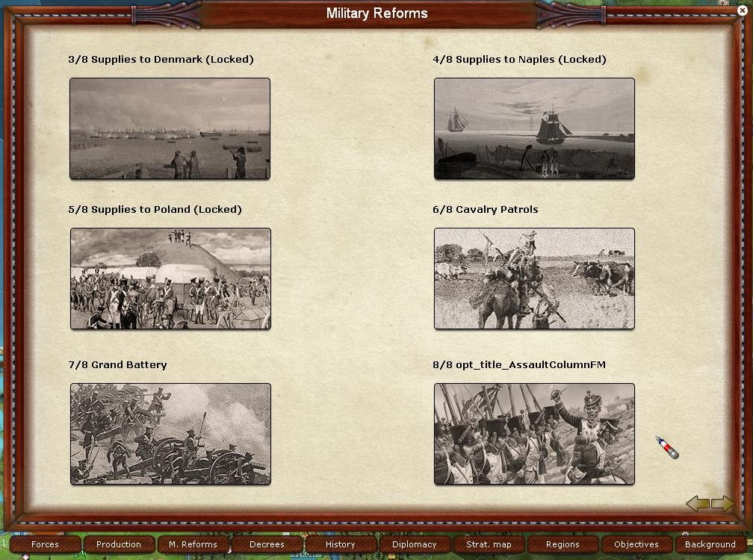The width and height of the screenshot is (753, 560).
Task: Show the Strat. map tab
Action: (489, 544)
